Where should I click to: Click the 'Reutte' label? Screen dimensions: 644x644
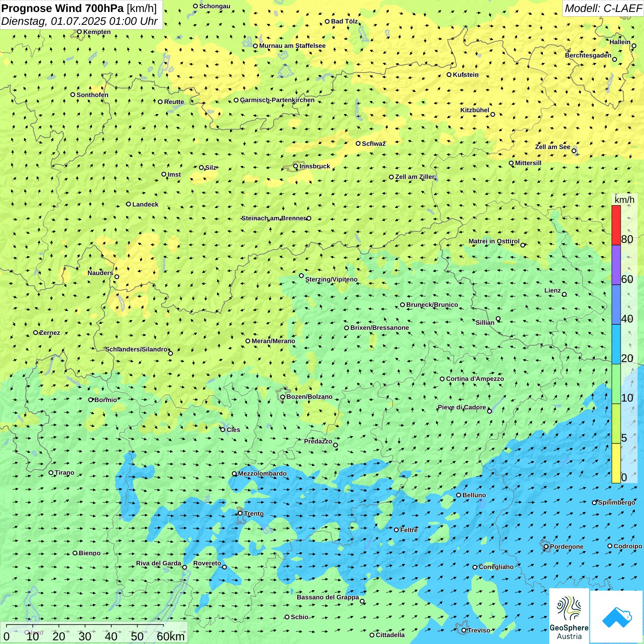coord(174,102)
